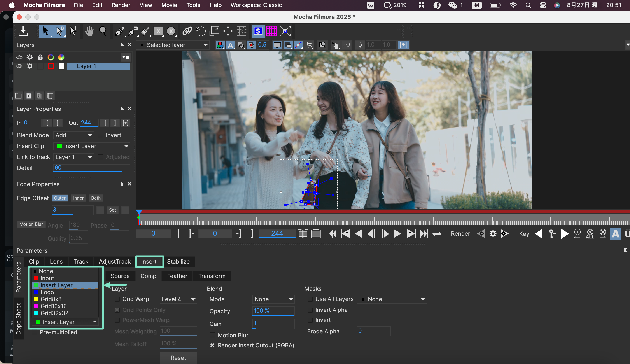Viewport: 630px width, 364px height.
Task: Delete layer with the trash icon
Action: (x=50, y=96)
